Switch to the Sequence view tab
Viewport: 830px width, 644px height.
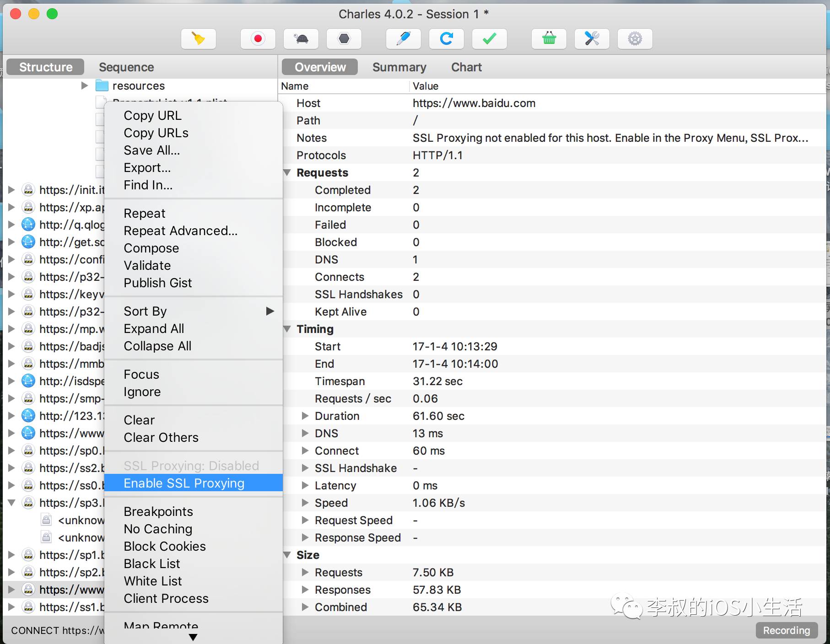click(126, 67)
